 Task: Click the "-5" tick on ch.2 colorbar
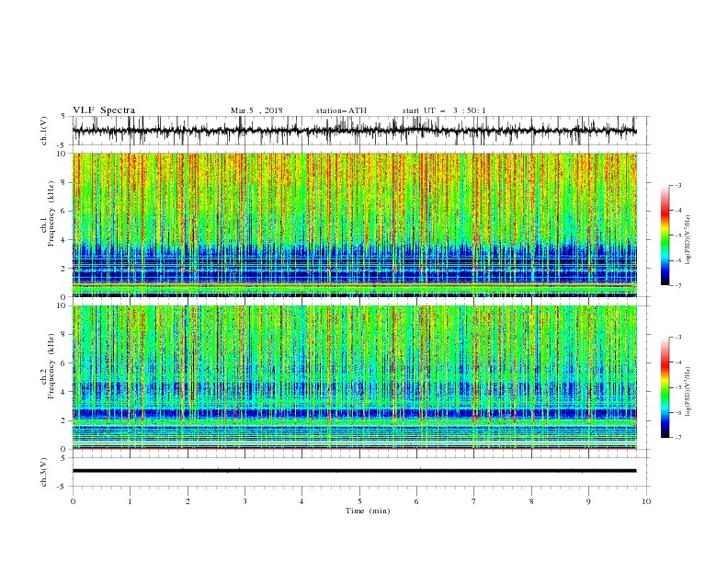pyautogui.click(x=677, y=387)
